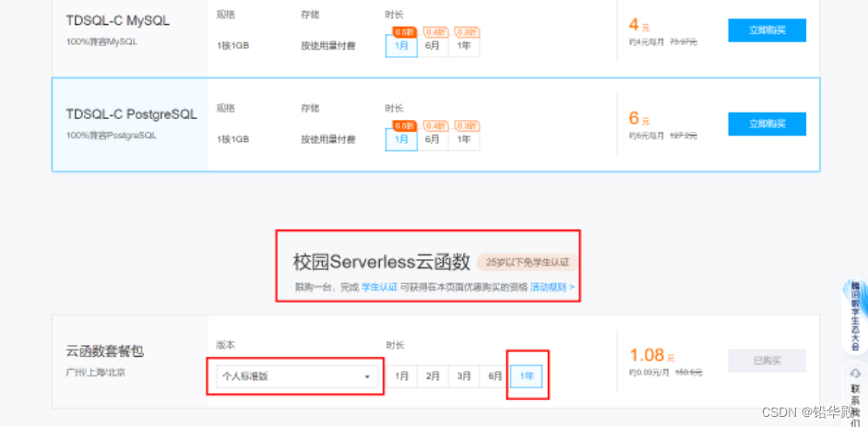The width and height of the screenshot is (868, 427).
Task: Select 1月 duration for TDSQL-C MySQL
Action: click(x=401, y=46)
